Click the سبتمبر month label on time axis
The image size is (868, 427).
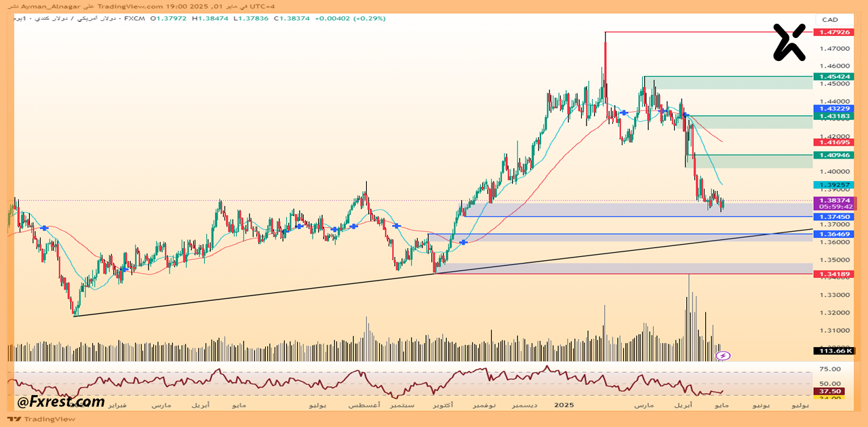point(403,405)
